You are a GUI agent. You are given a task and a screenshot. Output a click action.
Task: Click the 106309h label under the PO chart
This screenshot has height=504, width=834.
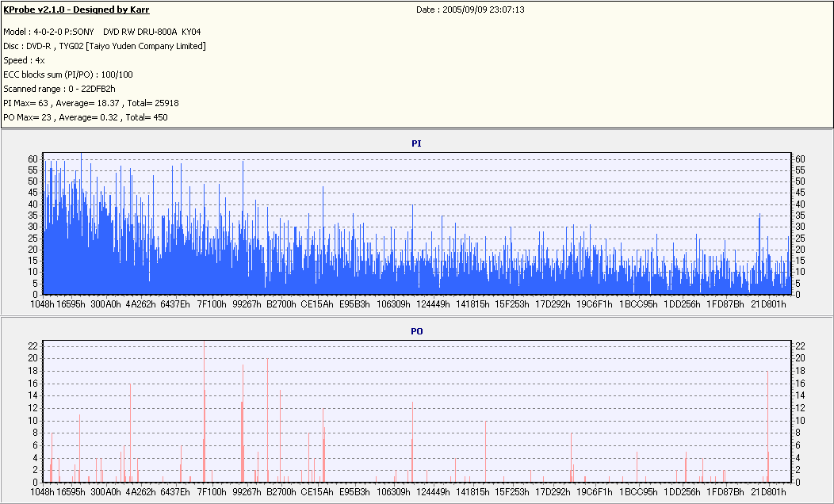[393, 492]
